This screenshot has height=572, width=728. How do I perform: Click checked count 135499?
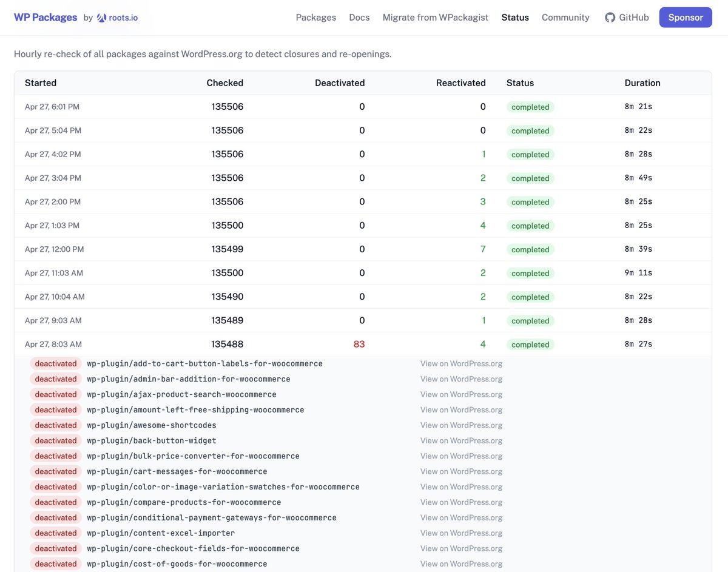pos(227,249)
